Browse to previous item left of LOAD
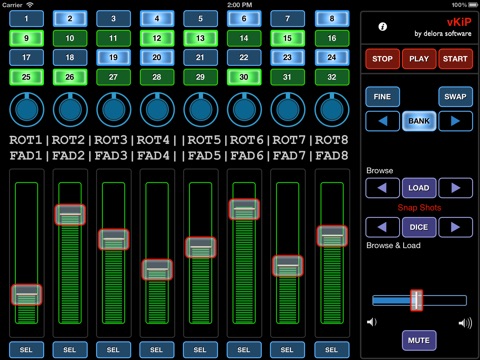The image size is (480, 360). [x=382, y=188]
